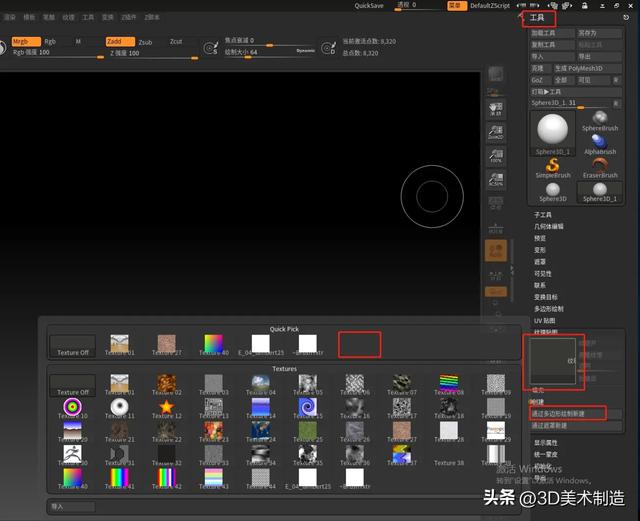Select the SphereBrush tool icon
Image resolution: width=640 pixels, height=521 pixels.
click(x=601, y=118)
